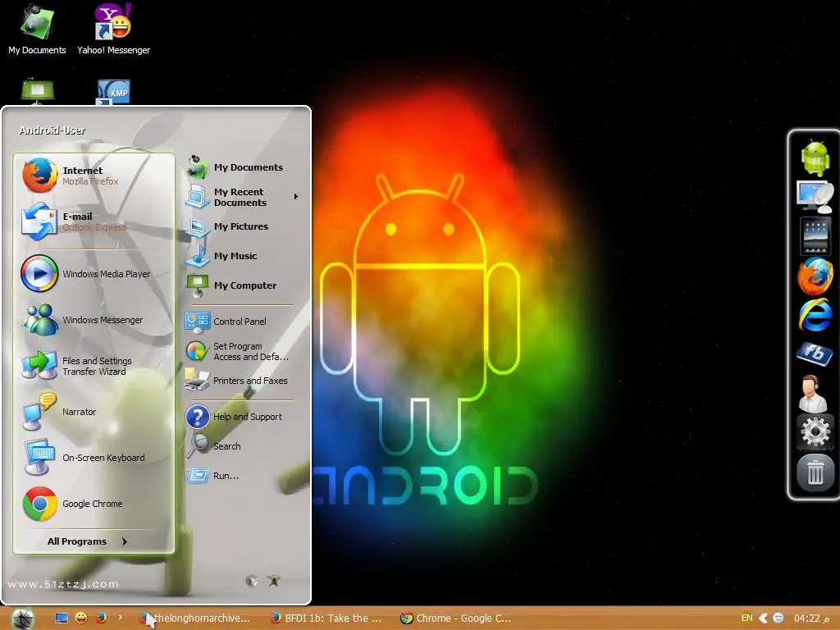Image resolution: width=840 pixels, height=630 pixels.
Task: Open the settings gear dock icon
Action: point(815,431)
